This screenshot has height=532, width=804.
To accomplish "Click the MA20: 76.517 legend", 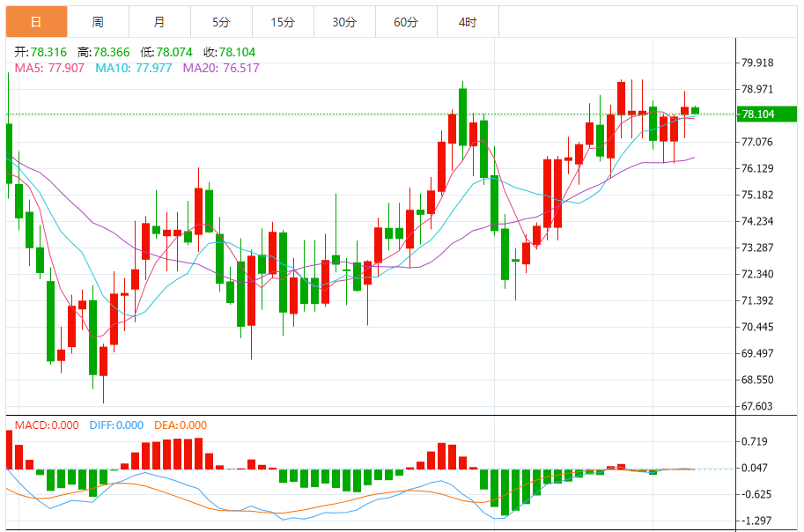I will coord(221,68).
